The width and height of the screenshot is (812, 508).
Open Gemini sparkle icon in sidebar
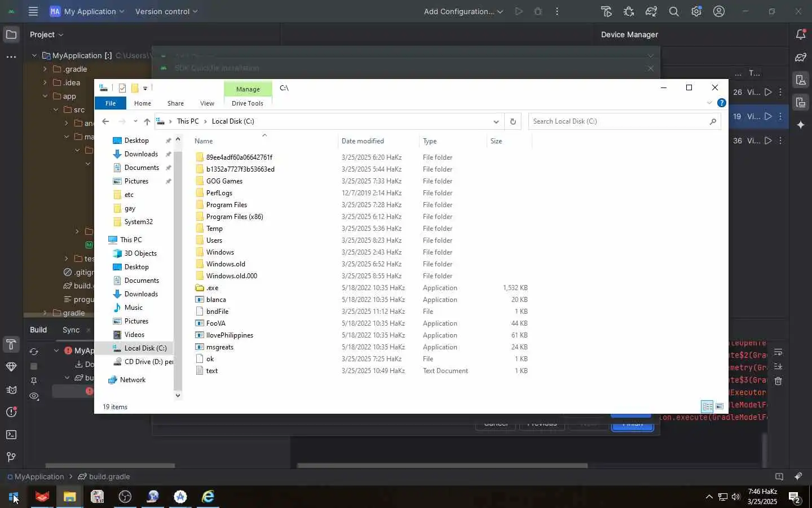pos(801,125)
